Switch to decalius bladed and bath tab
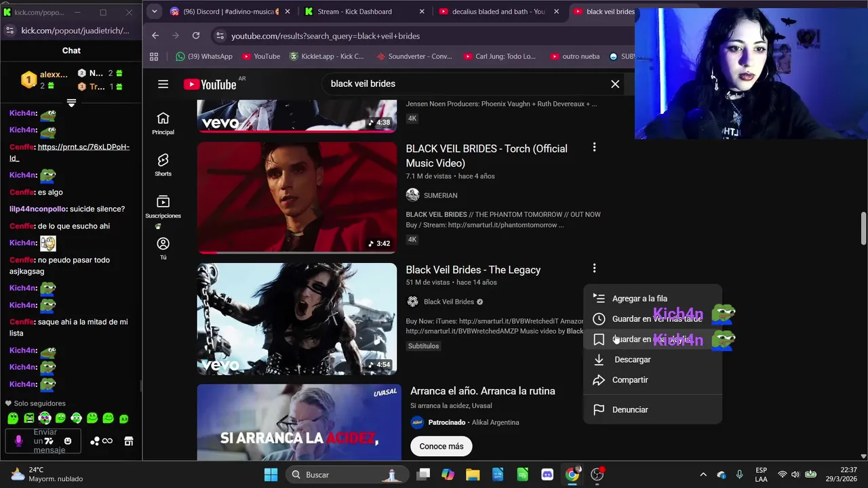Screen dimensions: 868x488 pyautogui.click(x=498, y=12)
